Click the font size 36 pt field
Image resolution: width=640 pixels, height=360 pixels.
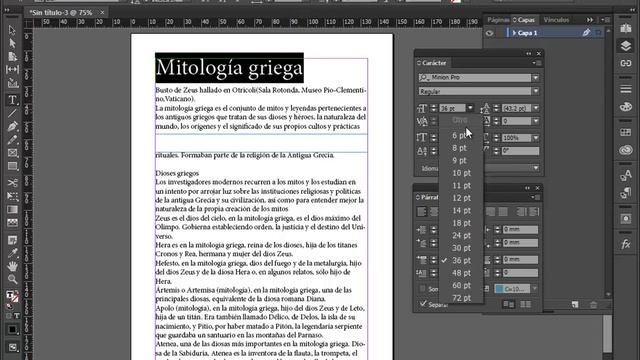(x=452, y=108)
